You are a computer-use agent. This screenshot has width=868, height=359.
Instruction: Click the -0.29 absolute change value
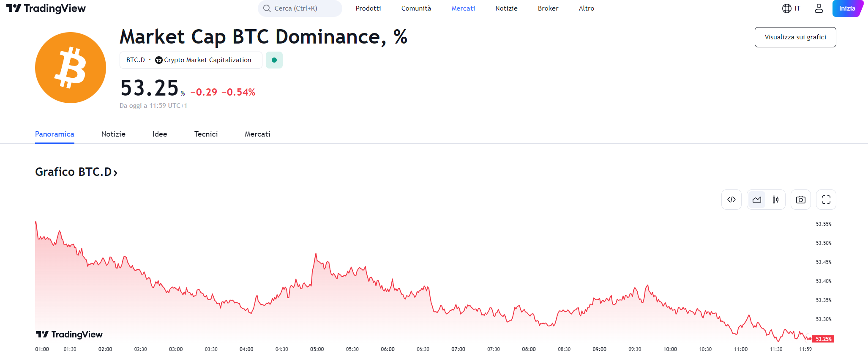click(204, 92)
